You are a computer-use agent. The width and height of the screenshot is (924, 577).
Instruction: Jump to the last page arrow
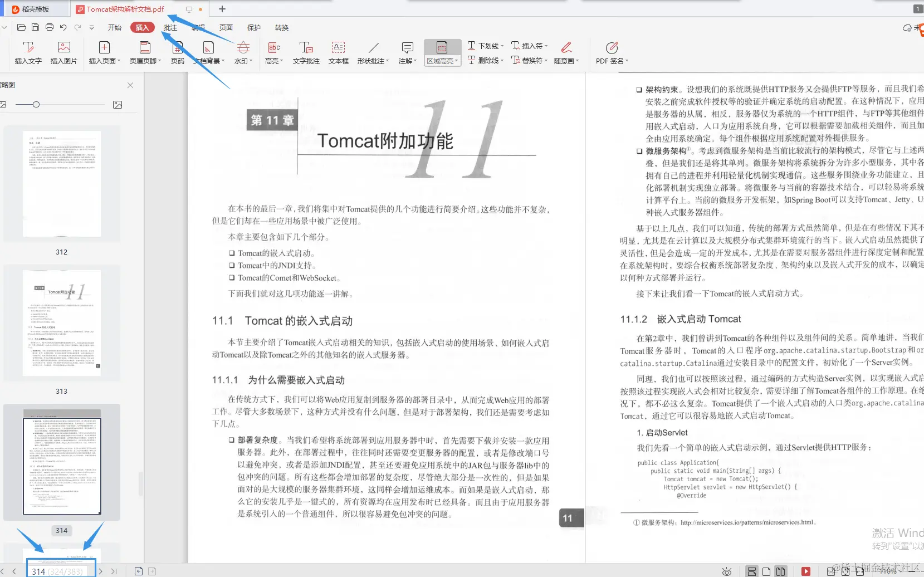pos(114,571)
